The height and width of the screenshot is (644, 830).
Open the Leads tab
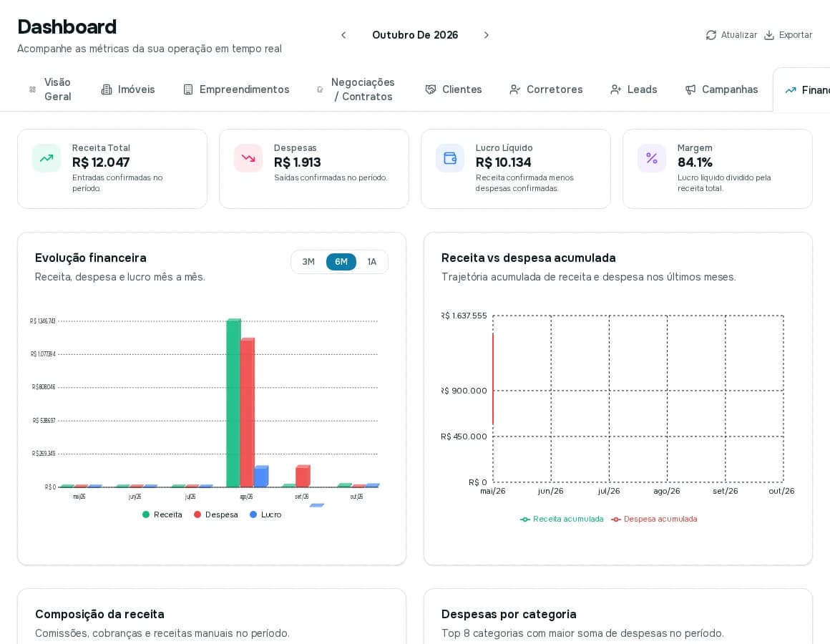coord(634,89)
